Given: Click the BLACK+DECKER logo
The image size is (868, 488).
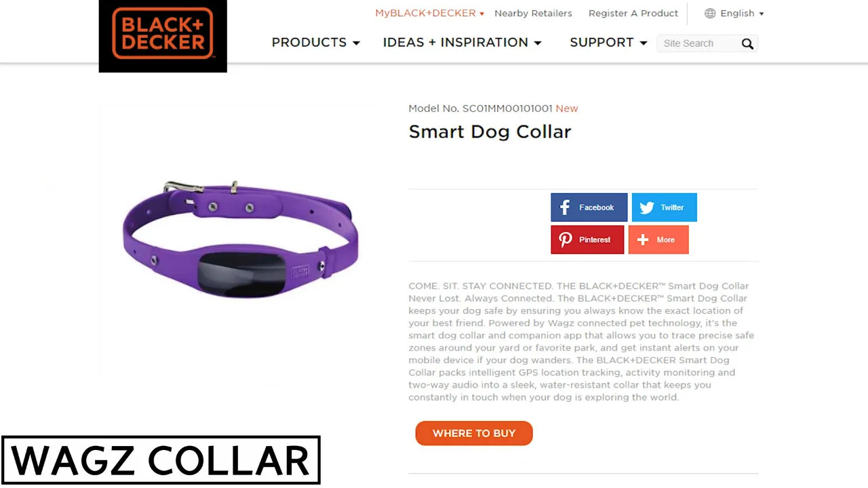Looking at the screenshot, I should [x=163, y=36].
